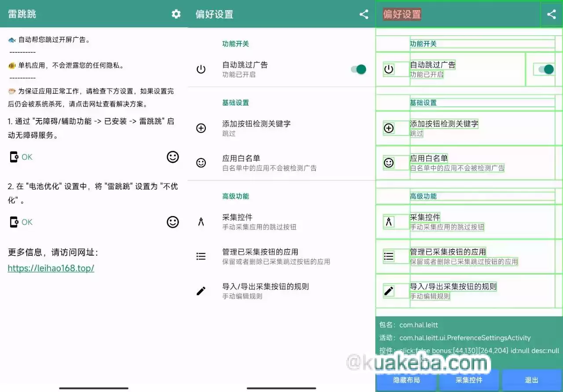Open the https://leihao168.top/ link
This screenshot has height=392, width=563.
coord(51,268)
